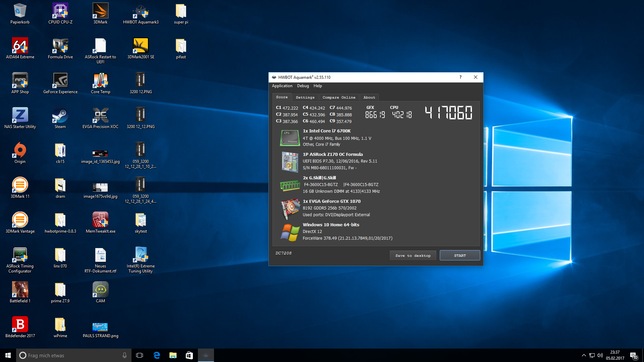
Task: Switch to the Compare Online tab
Action: click(339, 97)
